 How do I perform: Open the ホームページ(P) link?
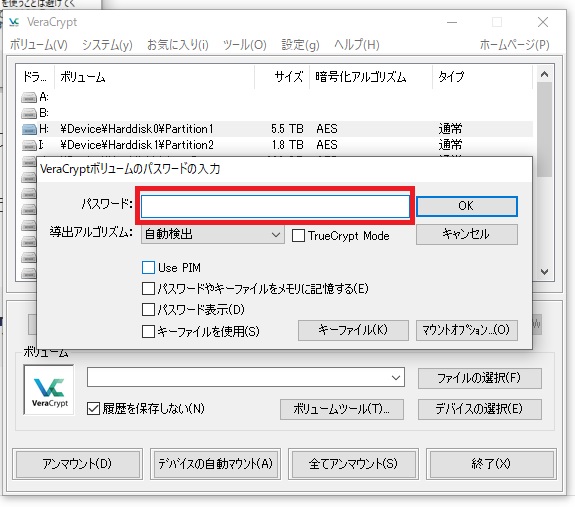click(515, 45)
